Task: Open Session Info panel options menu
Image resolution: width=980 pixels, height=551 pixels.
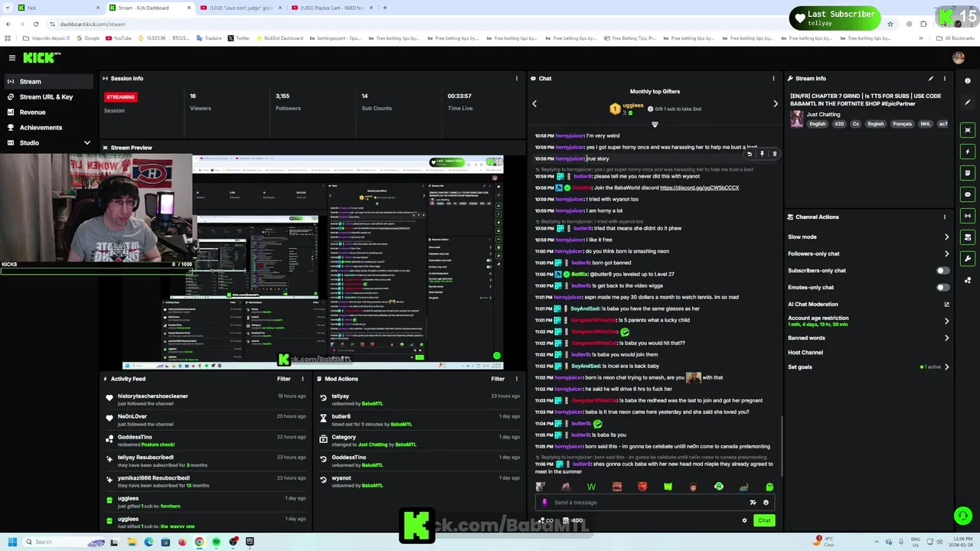Action: (516, 78)
